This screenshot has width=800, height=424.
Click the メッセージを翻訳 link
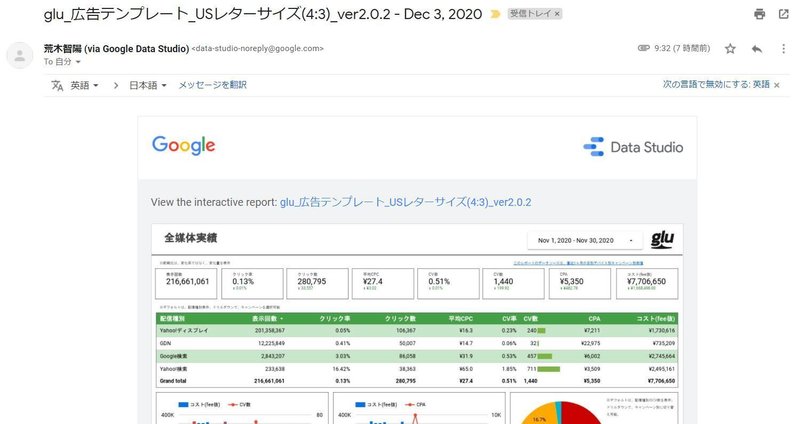[212, 85]
